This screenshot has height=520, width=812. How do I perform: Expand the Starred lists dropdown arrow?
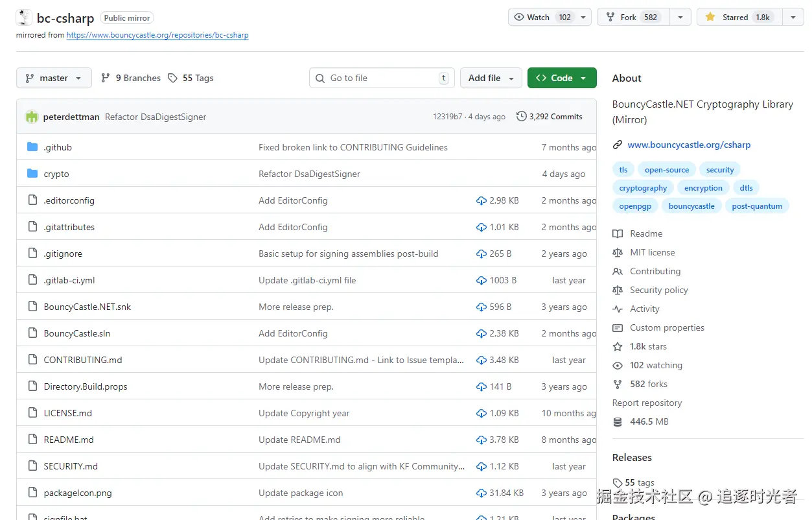click(793, 18)
